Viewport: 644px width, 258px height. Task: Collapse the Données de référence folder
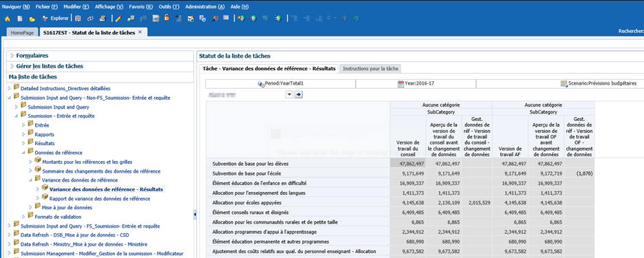[x=24, y=153]
